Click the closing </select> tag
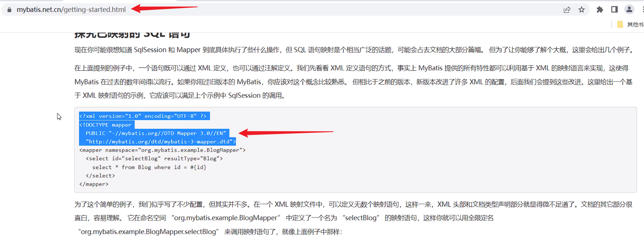The height and width of the screenshot is (243, 644). pos(100,176)
